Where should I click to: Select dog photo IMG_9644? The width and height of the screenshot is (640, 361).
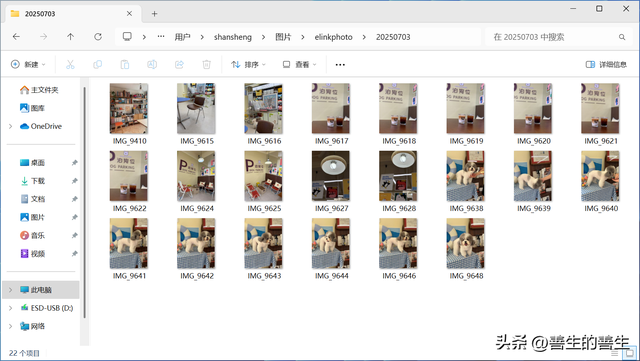(x=331, y=243)
